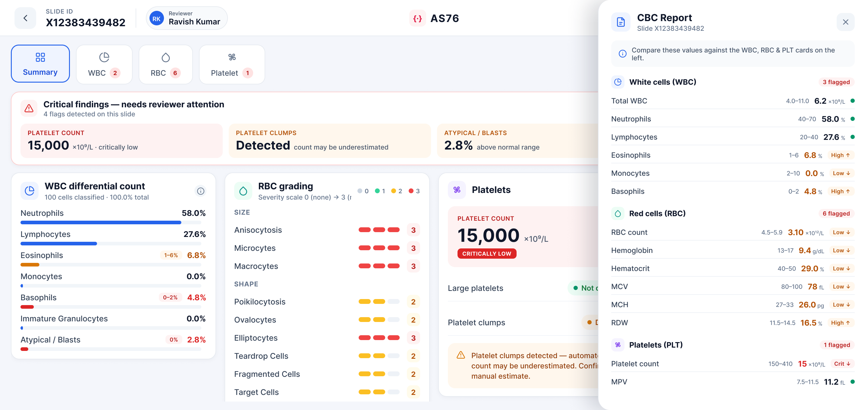Click the Neutrophils percentage progress bar
Viewport: 868px width, 410px height.
click(x=111, y=222)
